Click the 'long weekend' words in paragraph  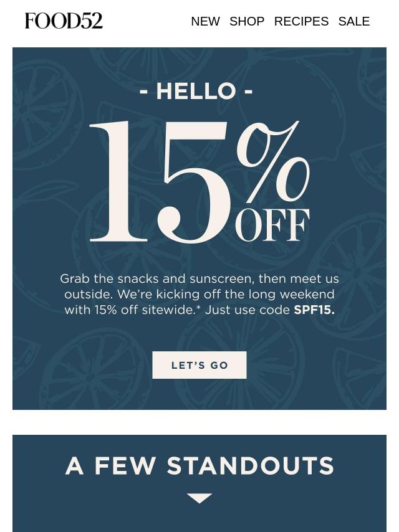click(291, 295)
